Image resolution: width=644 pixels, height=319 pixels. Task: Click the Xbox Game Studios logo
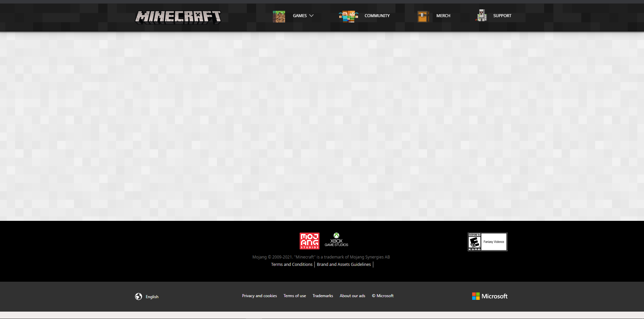336,240
